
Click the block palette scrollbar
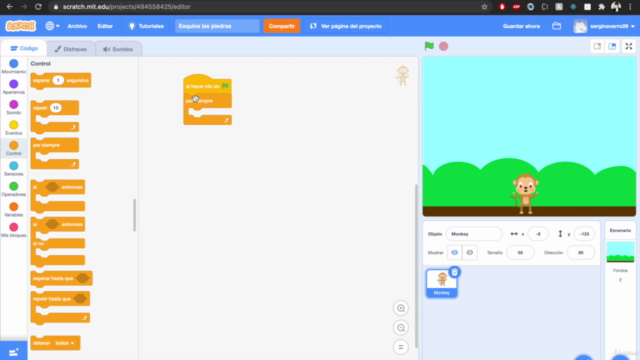(x=134, y=215)
